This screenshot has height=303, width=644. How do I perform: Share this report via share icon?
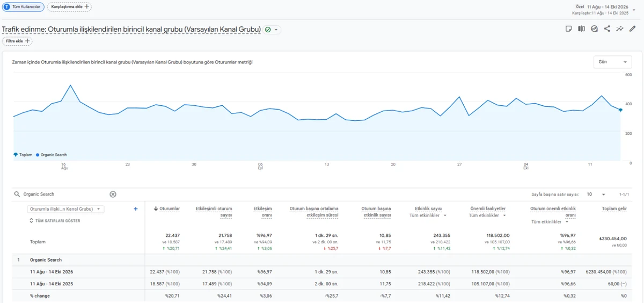607,29
